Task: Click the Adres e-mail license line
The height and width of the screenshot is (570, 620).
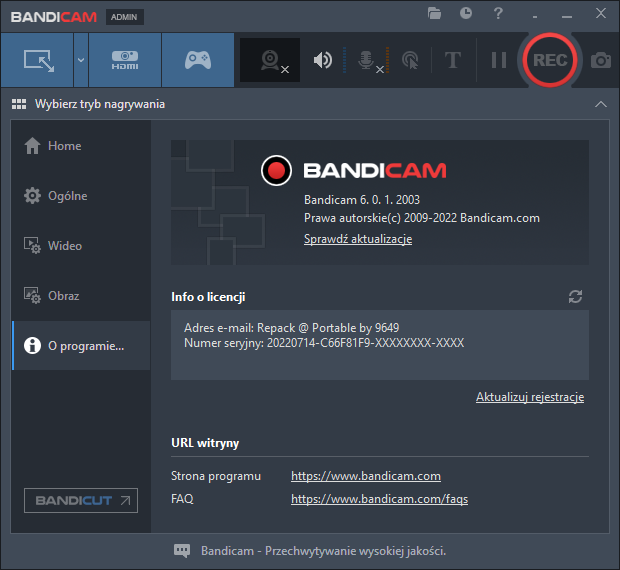Action: pos(291,328)
